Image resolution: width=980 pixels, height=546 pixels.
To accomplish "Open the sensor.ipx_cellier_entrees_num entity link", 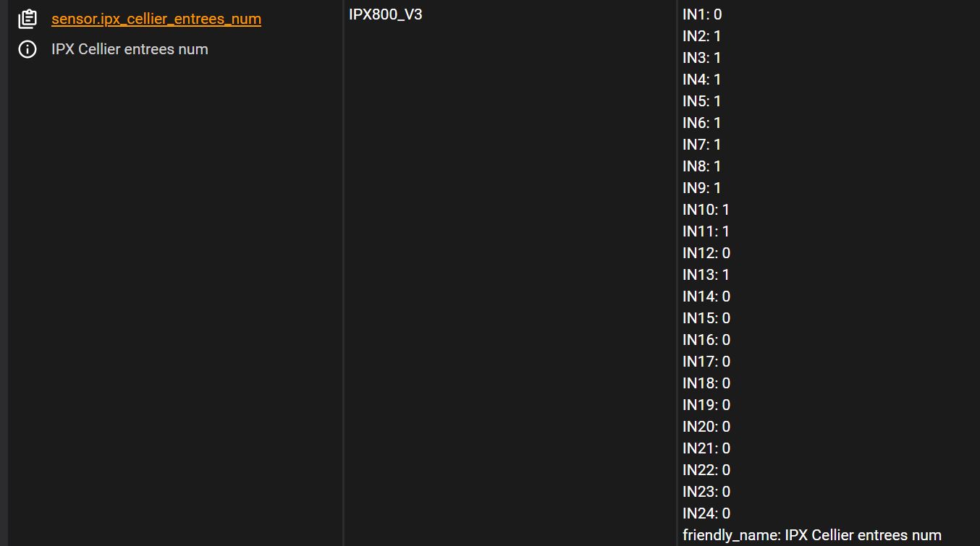I will pos(156,20).
